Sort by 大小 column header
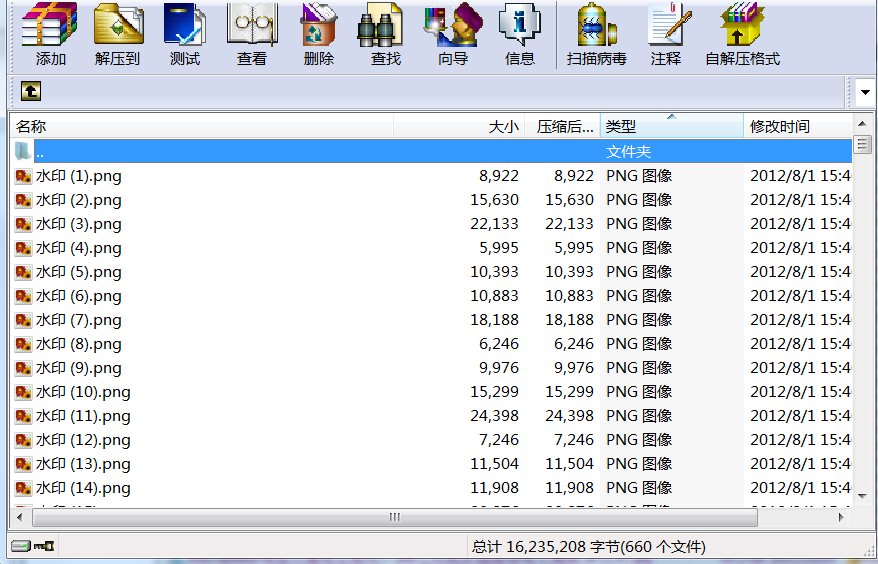Image resolution: width=878 pixels, height=564 pixels. (459, 127)
